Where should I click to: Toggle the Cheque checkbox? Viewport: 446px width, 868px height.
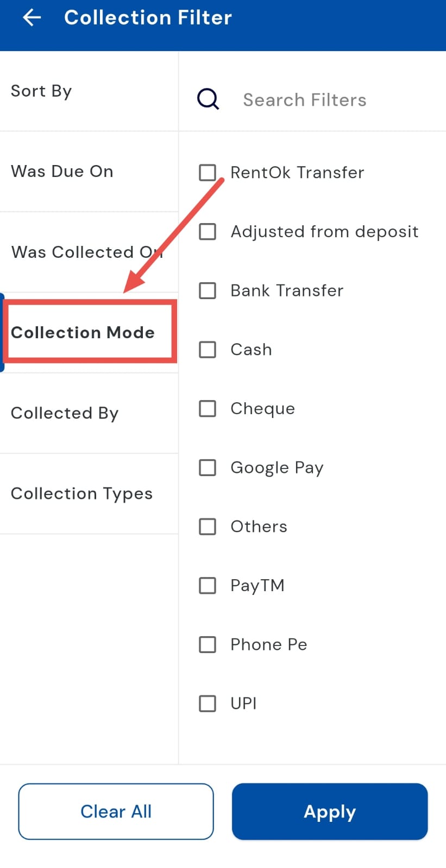[208, 409]
